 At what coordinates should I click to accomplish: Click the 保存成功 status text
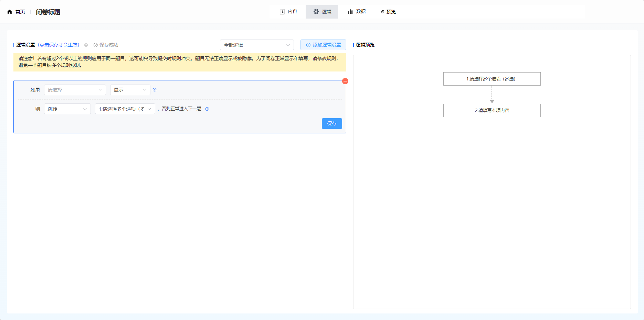(109, 45)
